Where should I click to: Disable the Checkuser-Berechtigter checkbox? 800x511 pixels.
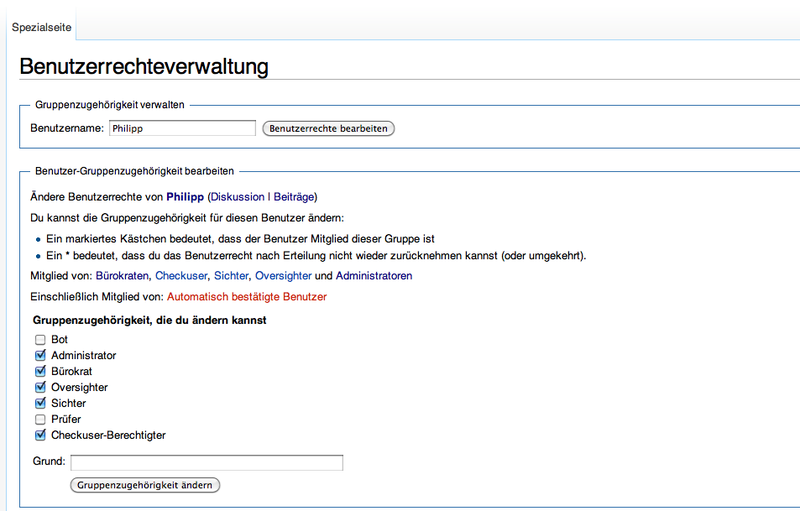click(x=41, y=435)
